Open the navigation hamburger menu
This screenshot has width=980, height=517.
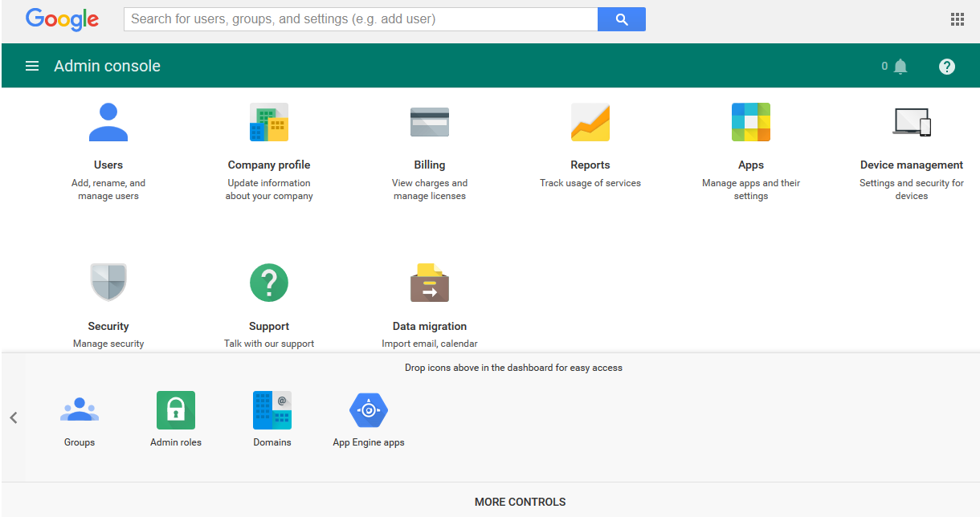pyautogui.click(x=32, y=66)
